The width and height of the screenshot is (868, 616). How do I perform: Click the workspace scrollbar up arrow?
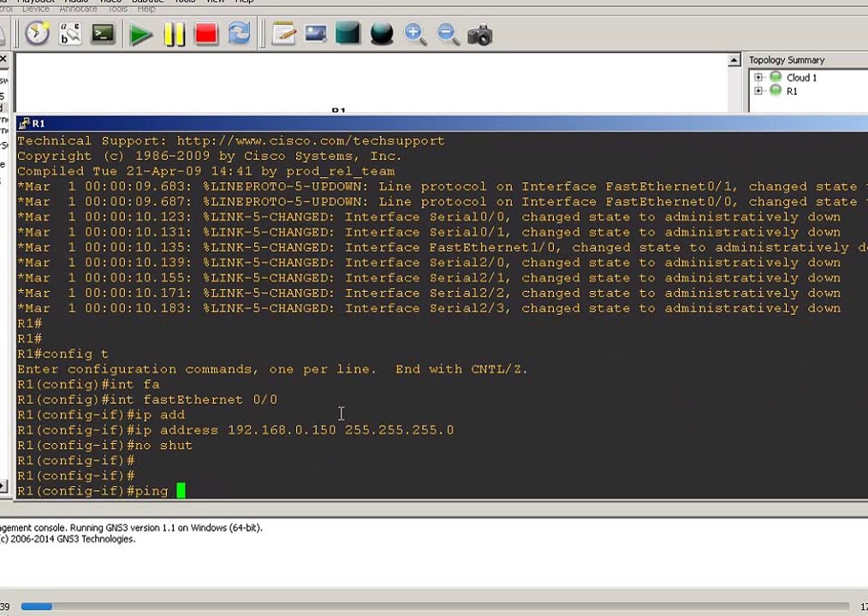click(x=734, y=60)
